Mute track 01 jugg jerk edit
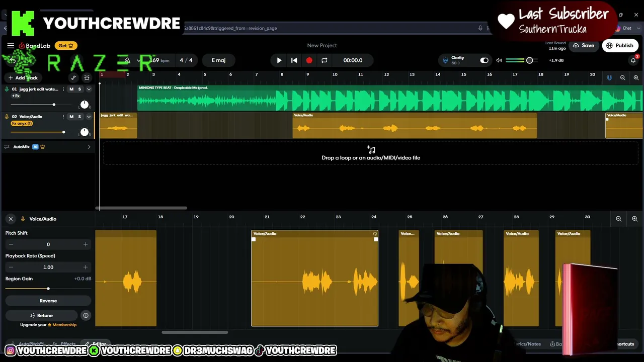 pyautogui.click(x=71, y=89)
